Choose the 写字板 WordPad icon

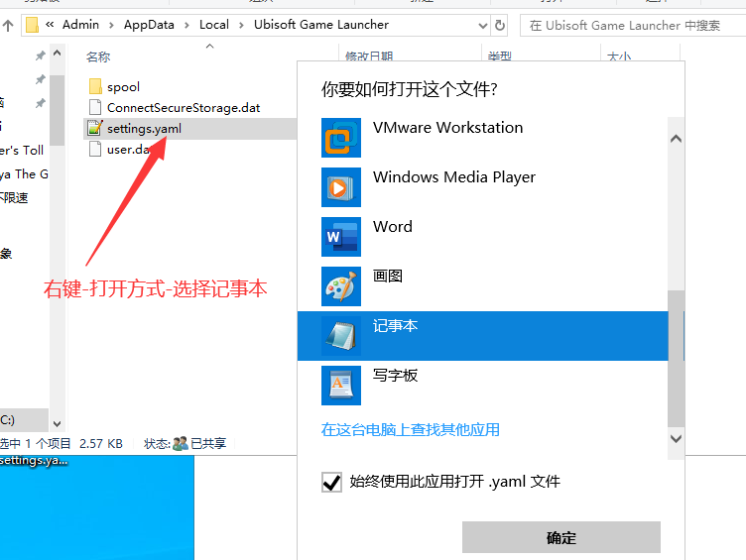click(x=341, y=385)
